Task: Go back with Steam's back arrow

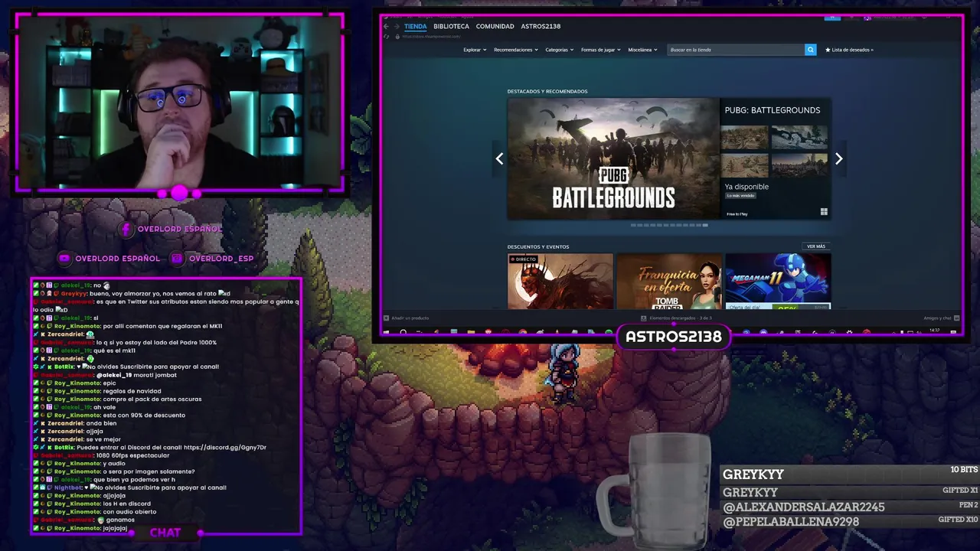Action: [387, 26]
